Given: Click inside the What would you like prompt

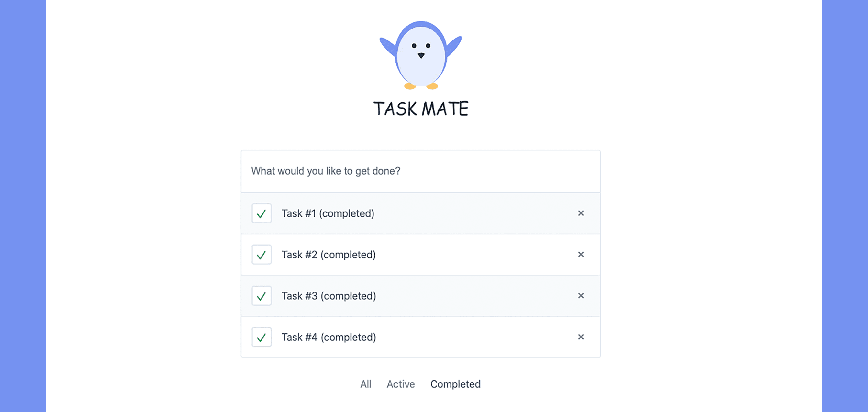Looking at the screenshot, I should tap(326, 171).
